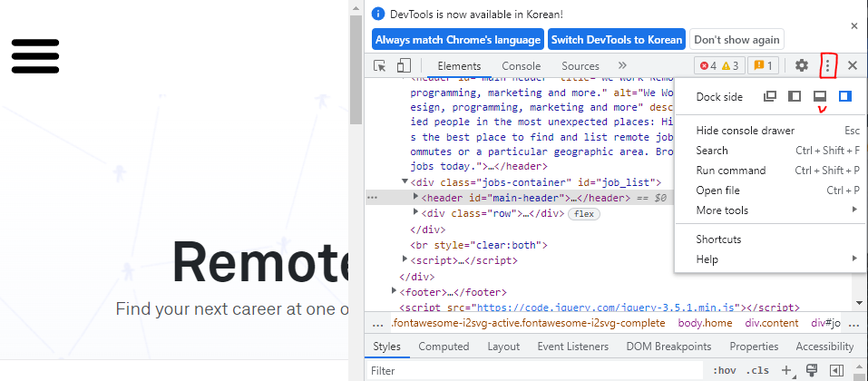Switch to Event Listeners tab
This screenshot has height=381, width=868.
point(572,347)
